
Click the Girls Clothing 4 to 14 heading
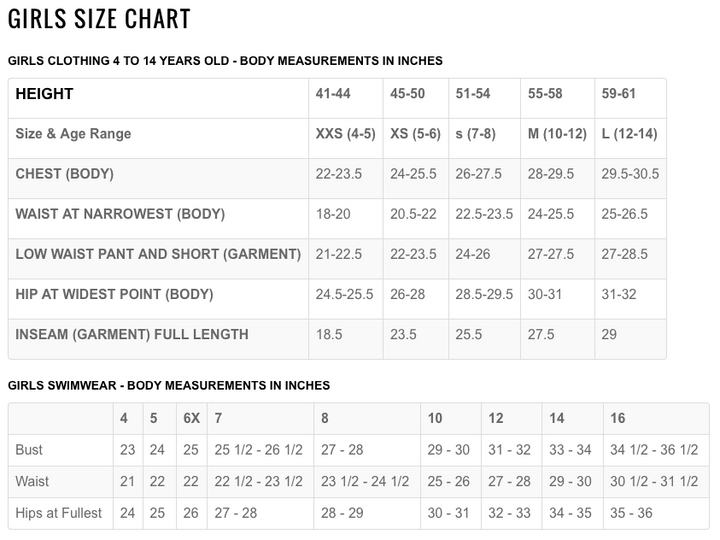225,61
